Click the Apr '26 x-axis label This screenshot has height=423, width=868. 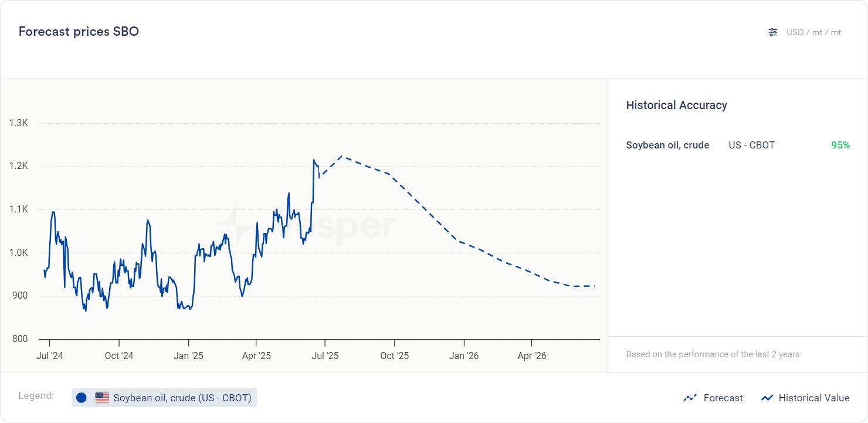tap(531, 356)
